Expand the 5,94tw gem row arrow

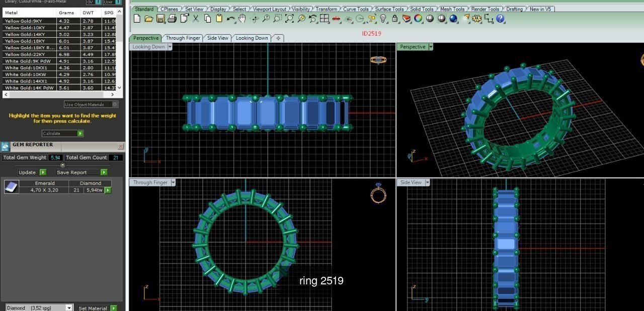(x=108, y=190)
